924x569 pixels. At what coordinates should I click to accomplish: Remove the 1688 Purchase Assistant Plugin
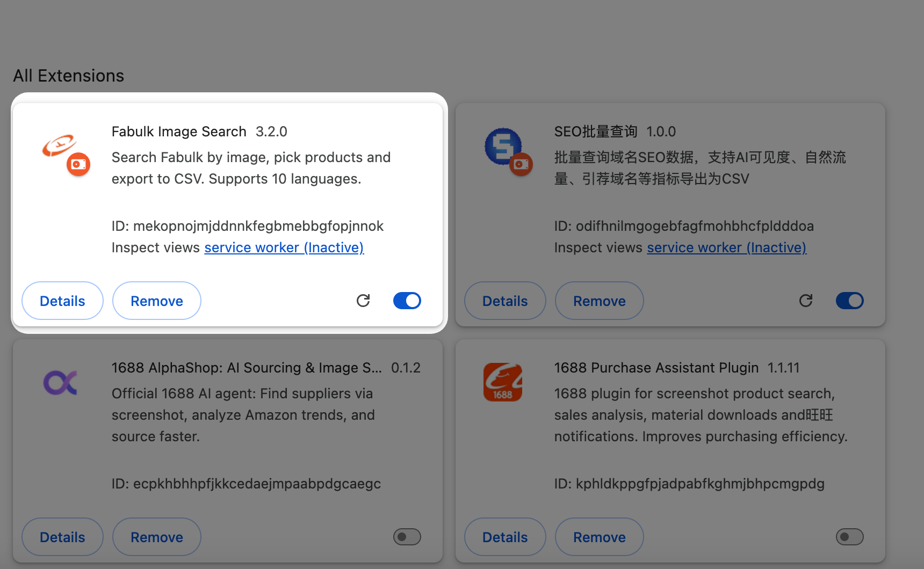pyautogui.click(x=600, y=537)
